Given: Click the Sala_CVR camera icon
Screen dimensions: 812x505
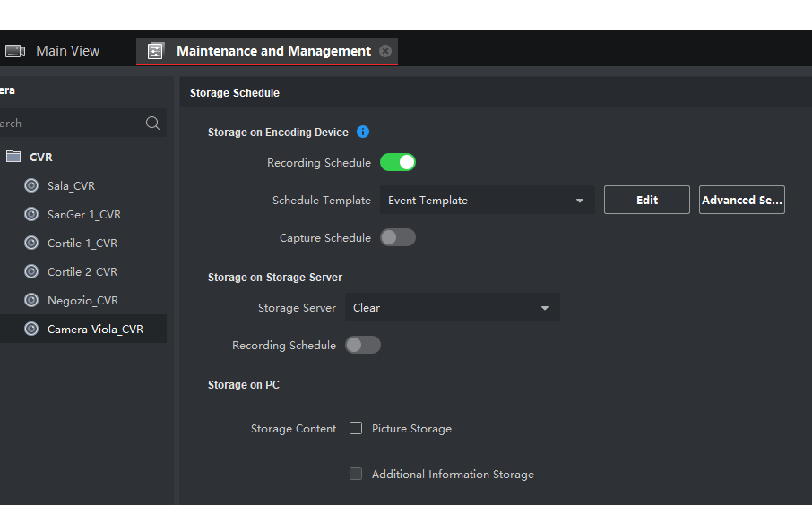Looking at the screenshot, I should coord(31,185).
